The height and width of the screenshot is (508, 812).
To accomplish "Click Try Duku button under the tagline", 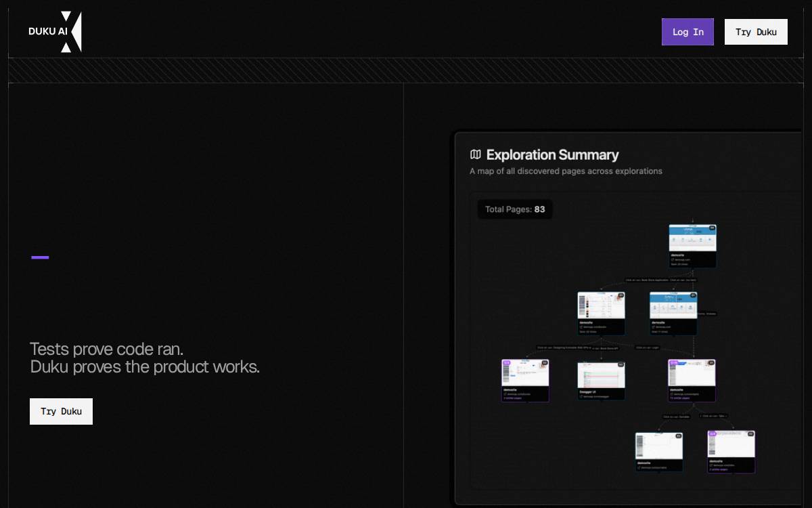I will pyautogui.click(x=61, y=411).
